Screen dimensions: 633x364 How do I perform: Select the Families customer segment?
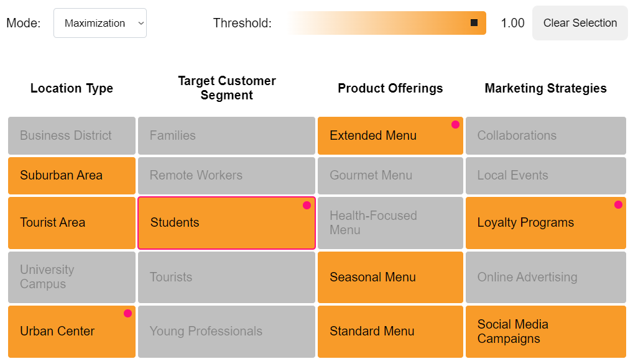[226, 135]
